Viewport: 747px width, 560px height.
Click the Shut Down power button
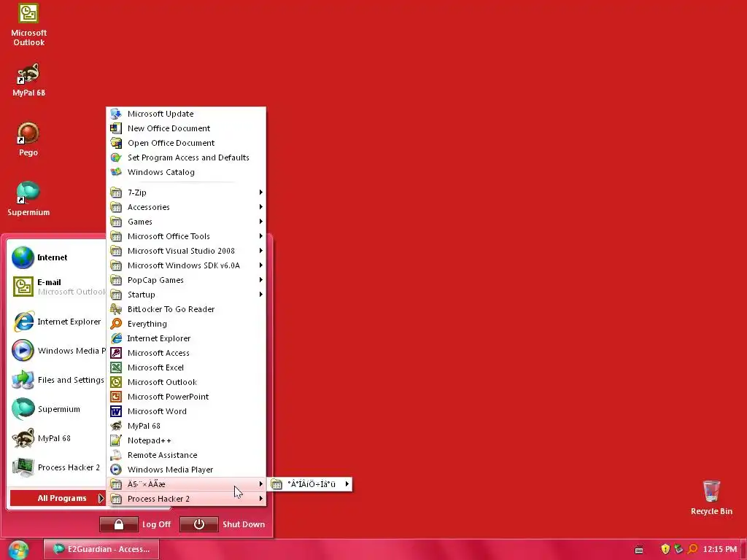tap(199, 524)
